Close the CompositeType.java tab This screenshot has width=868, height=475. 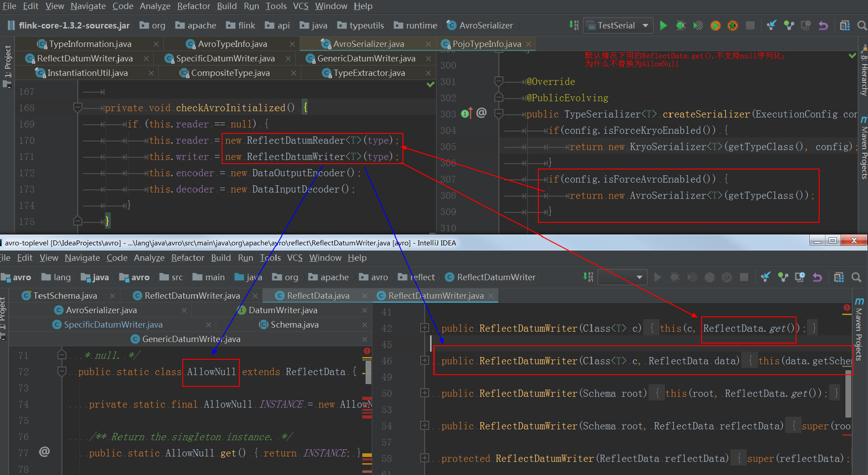pos(294,73)
